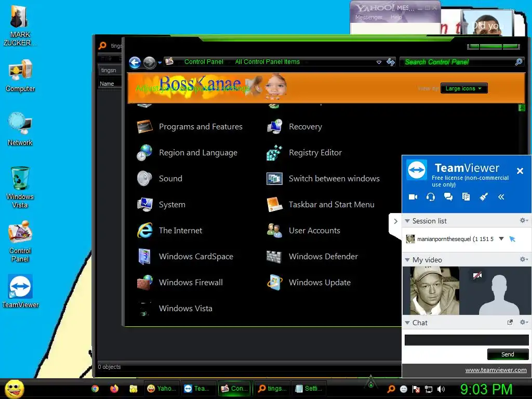Refresh the Control Panel address bar
This screenshot has width=532, height=399.
(x=391, y=62)
